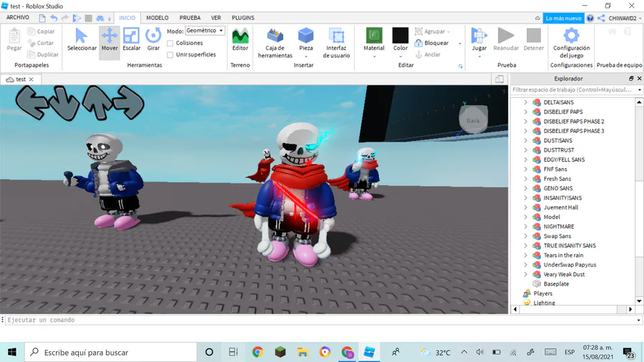644x362 pixels.
Task: Expand the NIGHTMARE model
Action: click(525, 227)
